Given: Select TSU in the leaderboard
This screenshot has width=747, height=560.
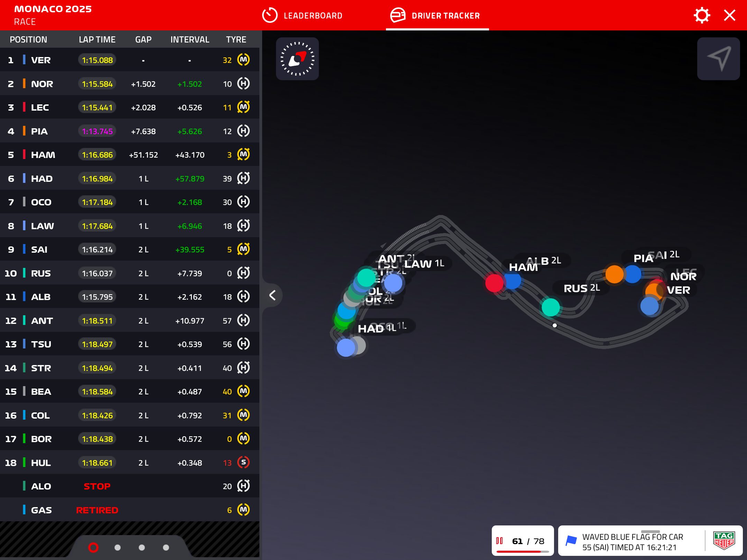Looking at the screenshot, I should pyautogui.click(x=130, y=344).
